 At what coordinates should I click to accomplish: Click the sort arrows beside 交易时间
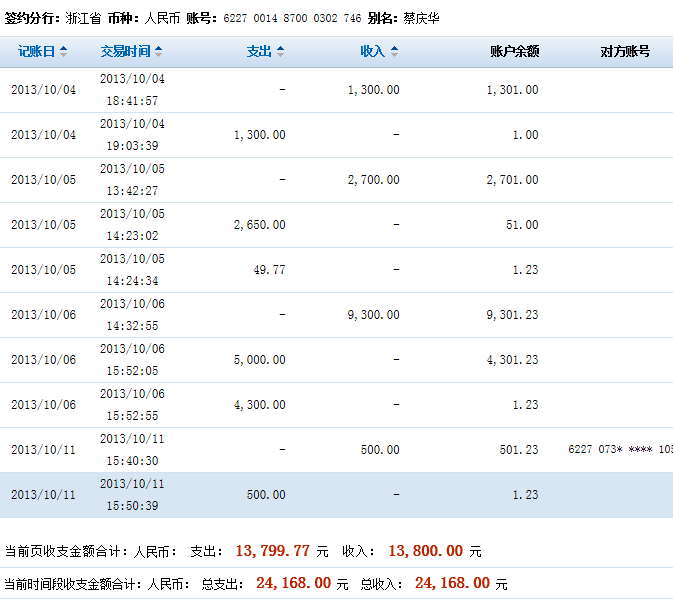(158, 51)
